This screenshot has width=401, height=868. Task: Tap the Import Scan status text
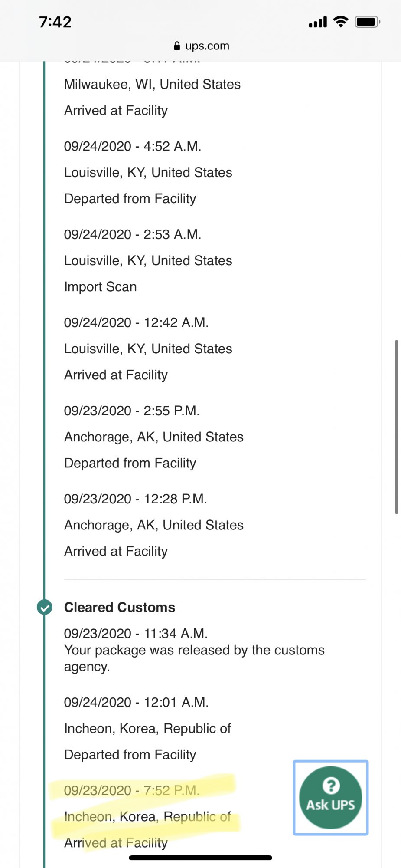pos(101,287)
